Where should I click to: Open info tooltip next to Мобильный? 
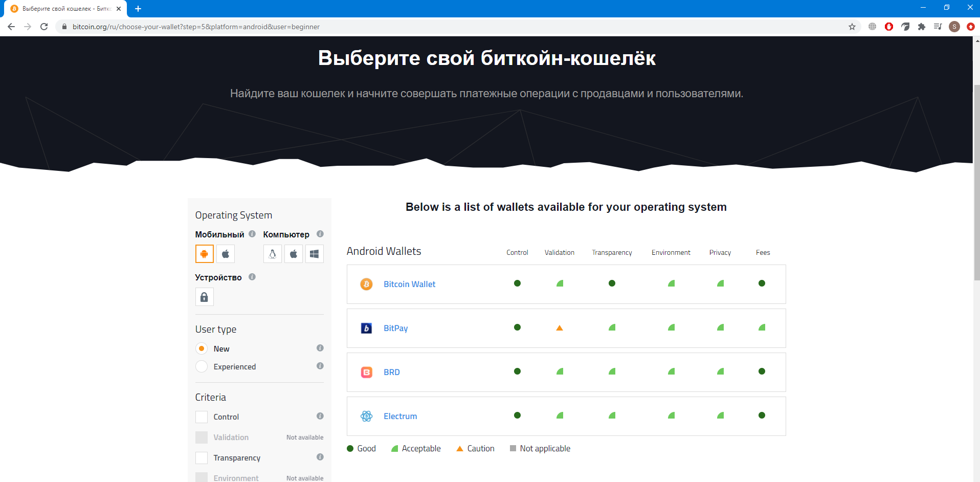[x=252, y=234]
